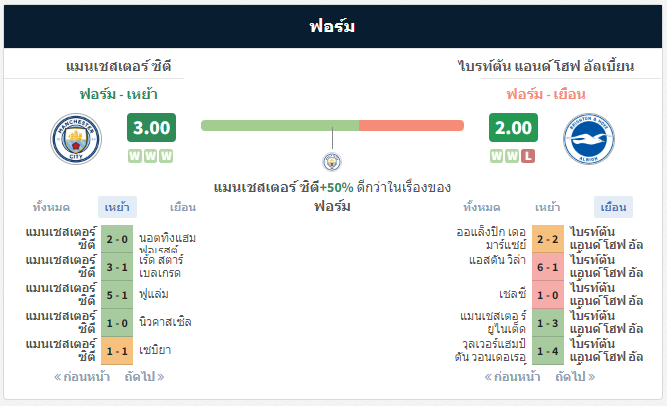Go to ก่อนหน้า previous page for Brighton
This screenshot has height=406, width=667.
point(513,377)
